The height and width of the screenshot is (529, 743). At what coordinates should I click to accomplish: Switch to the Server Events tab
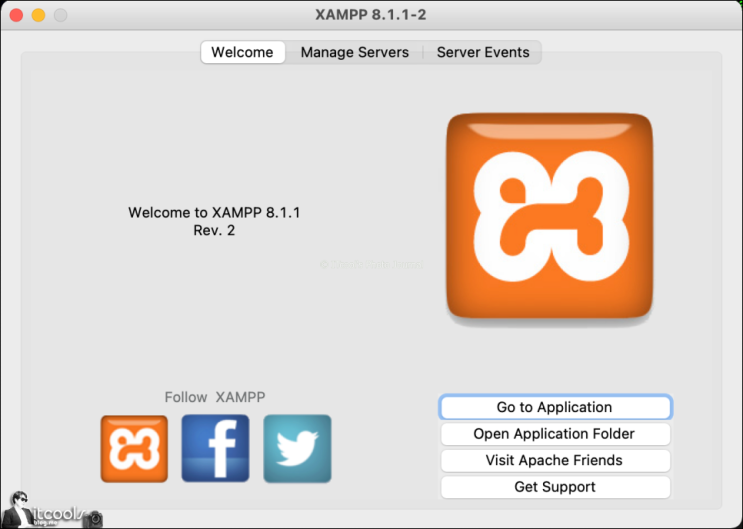coord(483,52)
